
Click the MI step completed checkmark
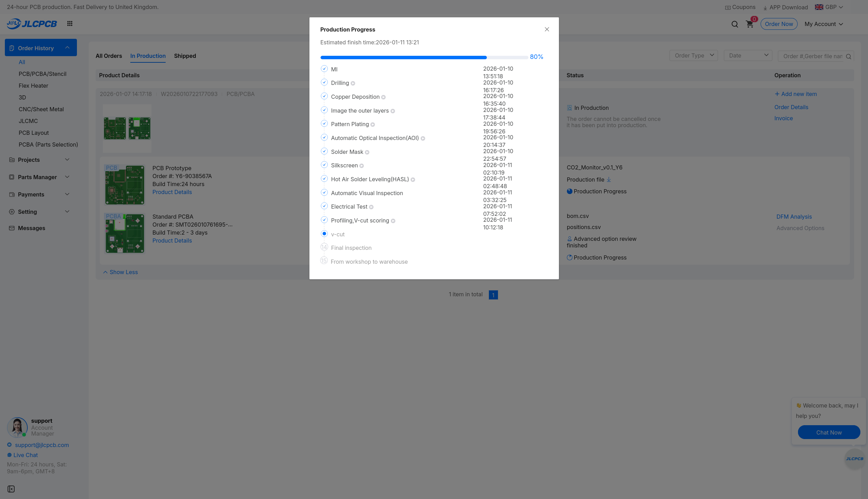point(324,69)
